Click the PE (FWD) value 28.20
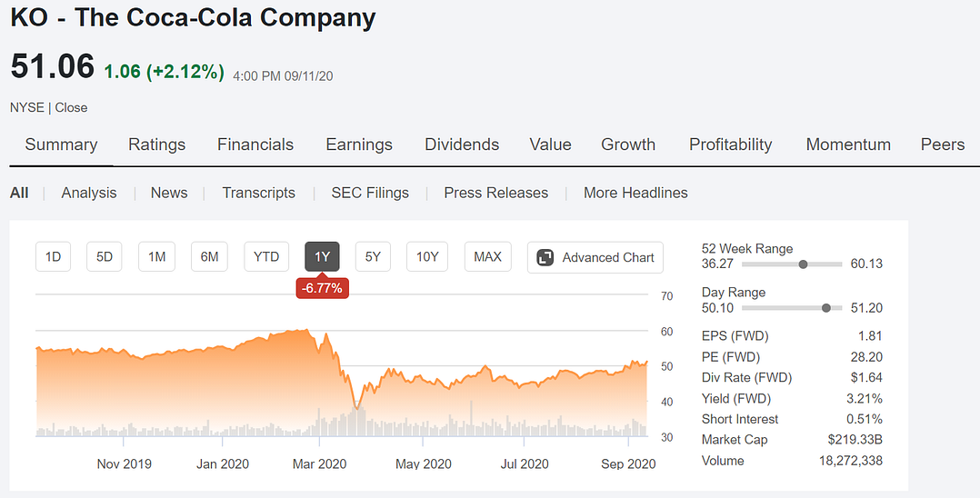 coord(867,357)
